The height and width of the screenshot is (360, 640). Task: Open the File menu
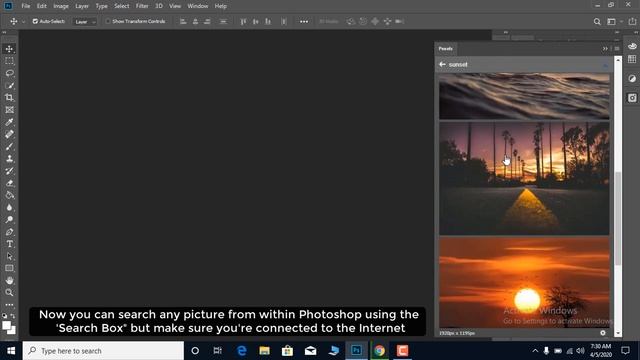(26, 6)
